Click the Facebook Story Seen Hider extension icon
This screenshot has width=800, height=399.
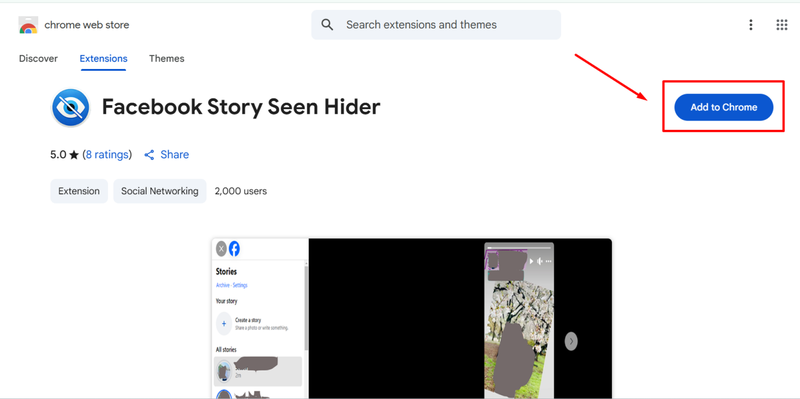71,108
